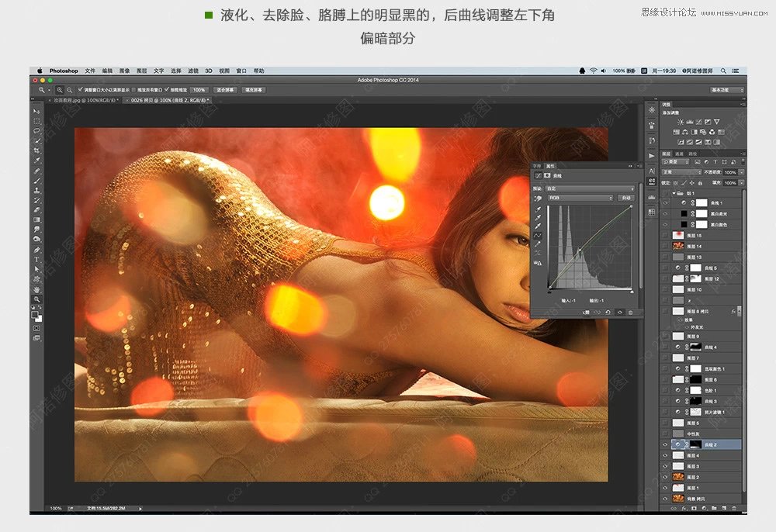Image resolution: width=776 pixels, height=532 pixels.
Task: Choose the Gradient tool
Action: [36, 219]
